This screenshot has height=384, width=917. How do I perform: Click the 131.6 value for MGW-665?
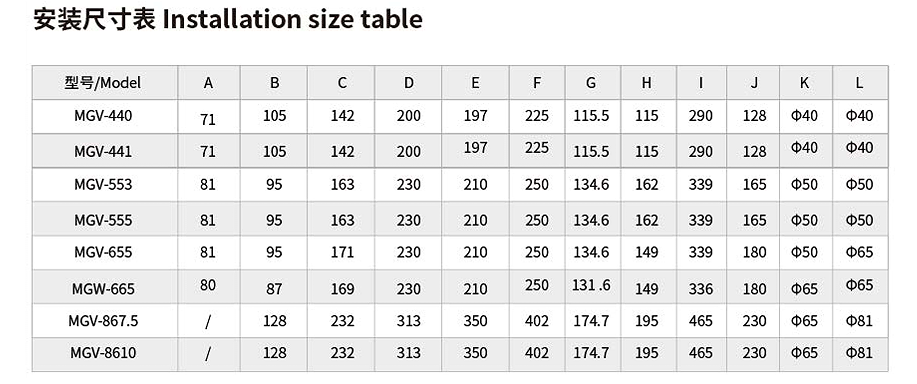point(591,285)
